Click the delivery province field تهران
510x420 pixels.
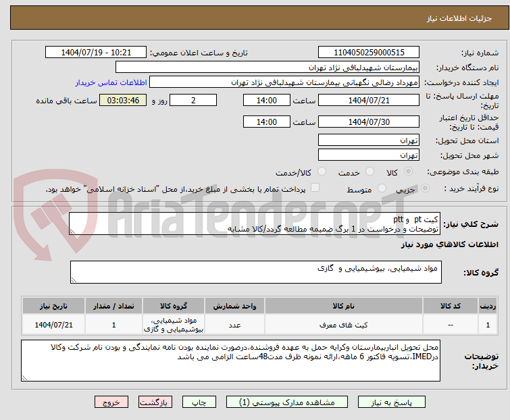(369, 140)
